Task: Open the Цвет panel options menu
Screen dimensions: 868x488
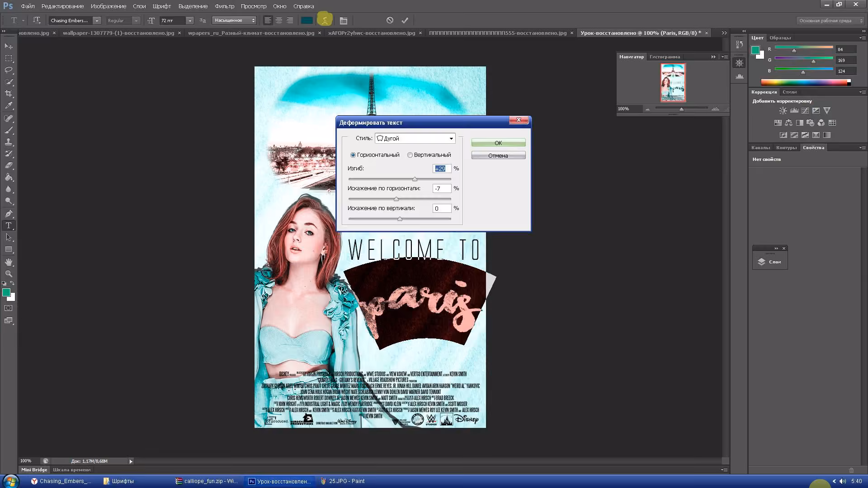Action: pos(862,38)
